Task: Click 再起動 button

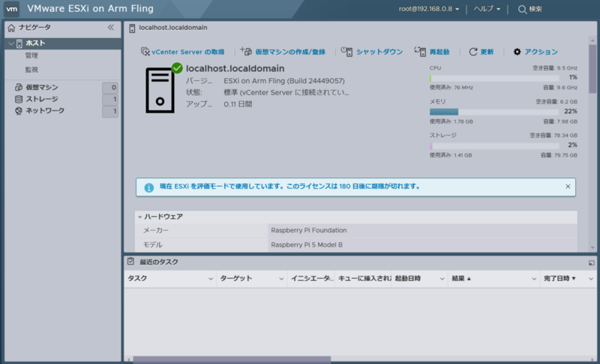Action: click(432, 52)
